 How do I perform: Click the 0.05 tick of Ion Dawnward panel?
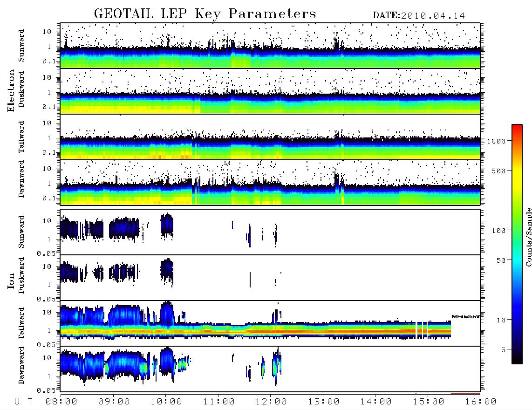pyautogui.click(x=46, y=390)
